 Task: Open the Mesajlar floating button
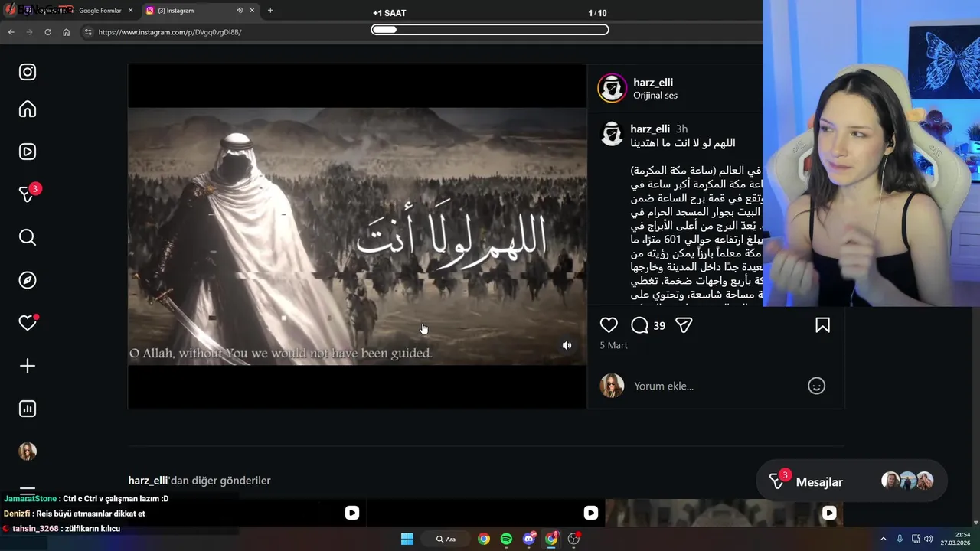point(851,481)
